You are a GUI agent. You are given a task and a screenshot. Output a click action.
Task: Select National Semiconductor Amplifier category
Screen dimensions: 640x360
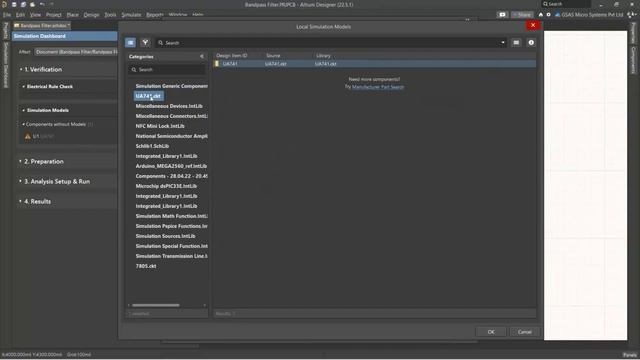tap(171, 136)
